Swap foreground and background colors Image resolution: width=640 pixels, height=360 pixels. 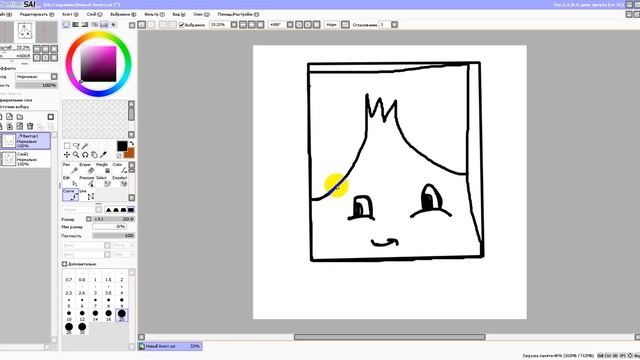tap(131, 143)
